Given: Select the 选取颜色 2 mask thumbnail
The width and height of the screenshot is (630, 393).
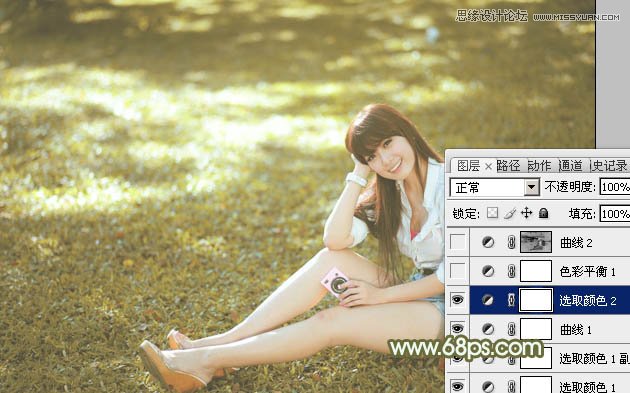Looking at the screenshot, I should [x=536, y=300].
